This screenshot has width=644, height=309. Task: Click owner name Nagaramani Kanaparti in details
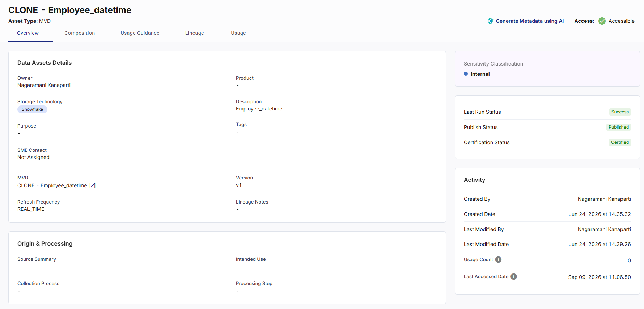click(x=44, y=85)
